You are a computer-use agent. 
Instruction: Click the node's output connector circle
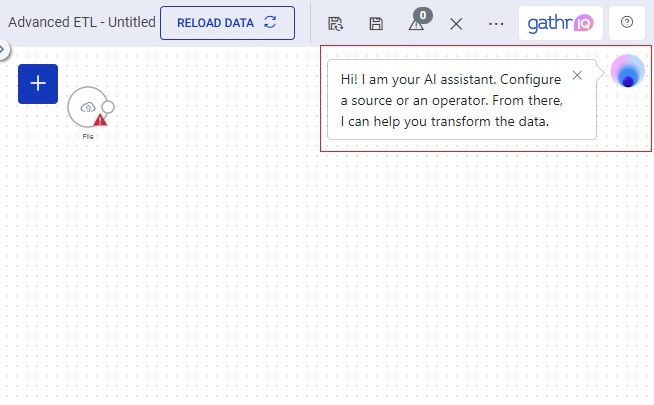108,107
